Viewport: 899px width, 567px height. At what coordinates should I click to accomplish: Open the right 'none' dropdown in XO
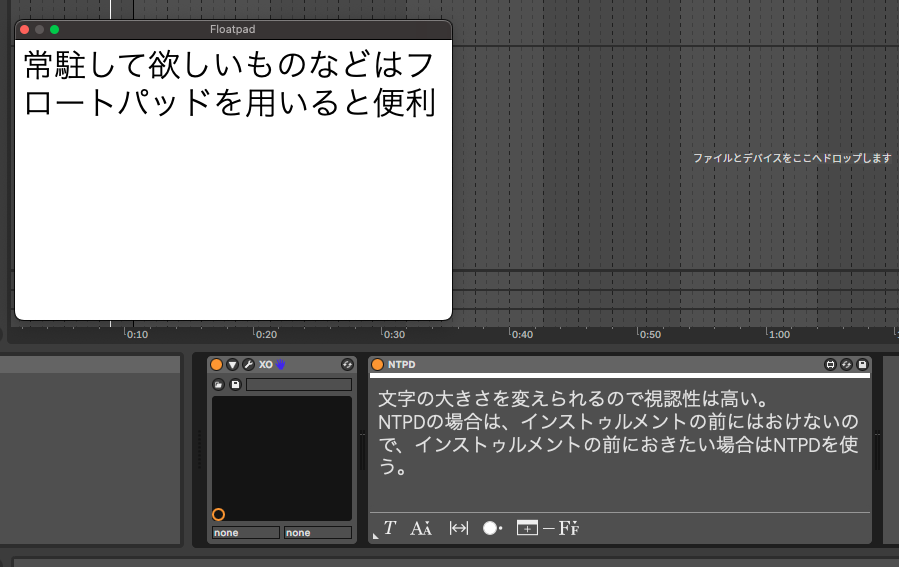pyautogui.click(x=317, y=533)
